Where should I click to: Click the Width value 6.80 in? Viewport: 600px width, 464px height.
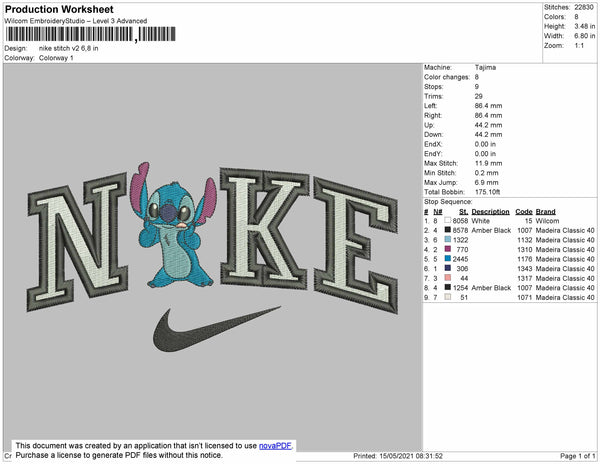click(x=584, y=36)
